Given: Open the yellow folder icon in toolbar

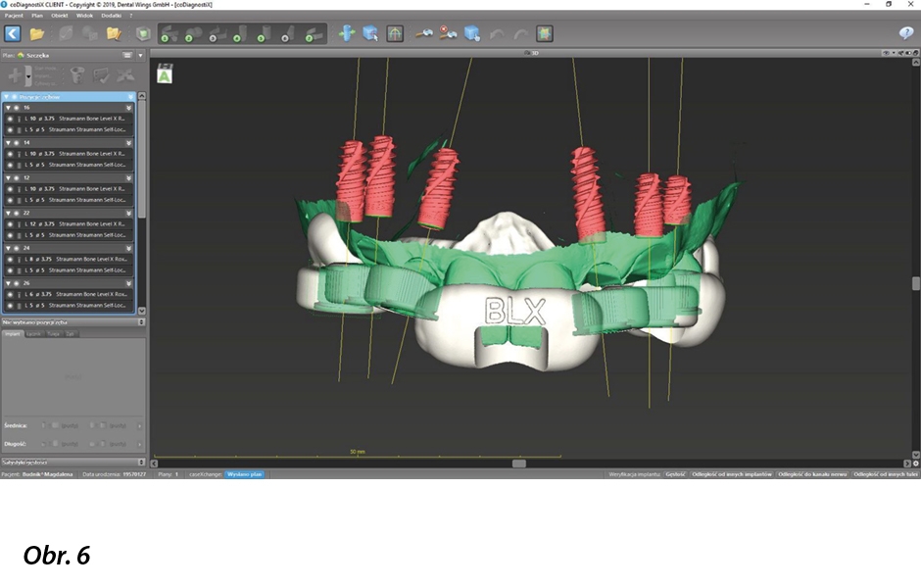Looking at the screenshot, I should [x=37, y=33].
